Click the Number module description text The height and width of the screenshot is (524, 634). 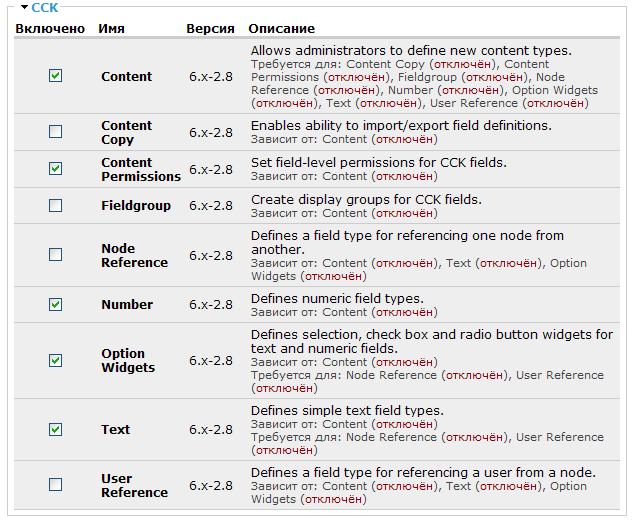(x=337, y=298)
